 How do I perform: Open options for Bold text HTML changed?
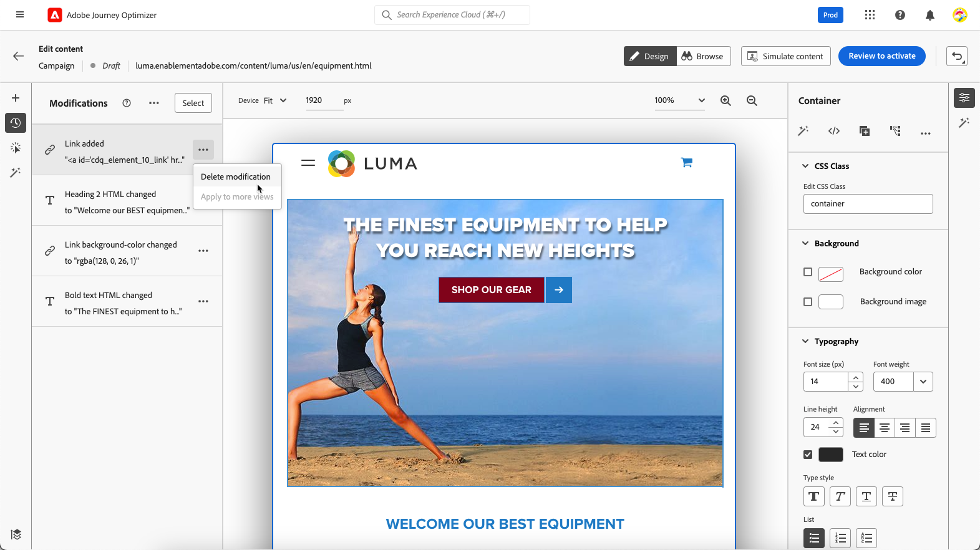[203, 301]
